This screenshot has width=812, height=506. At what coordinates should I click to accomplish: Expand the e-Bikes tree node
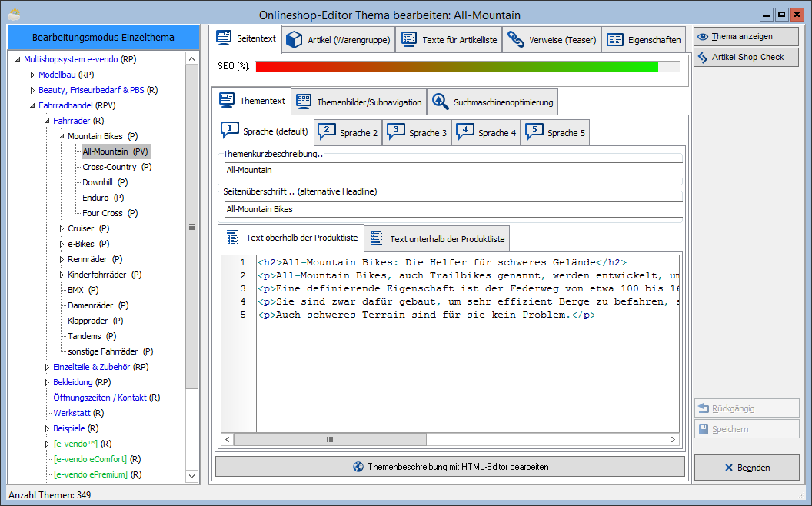62,244
